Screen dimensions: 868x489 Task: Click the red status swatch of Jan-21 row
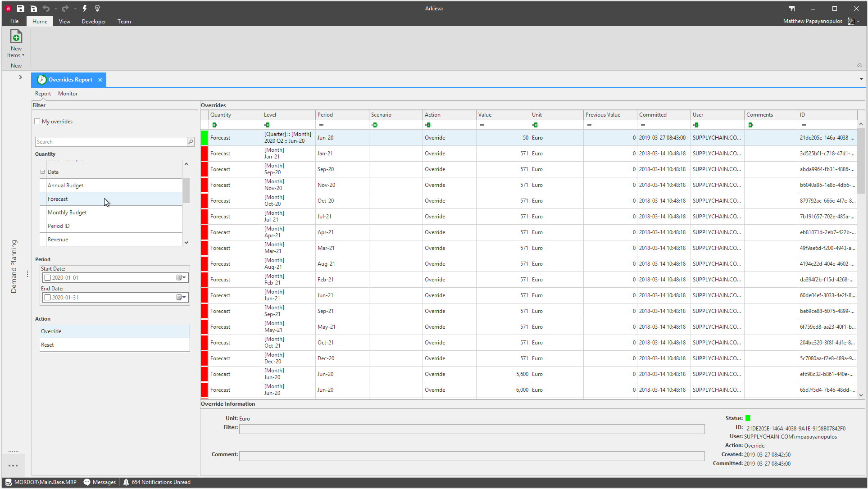tap(205, 154)
